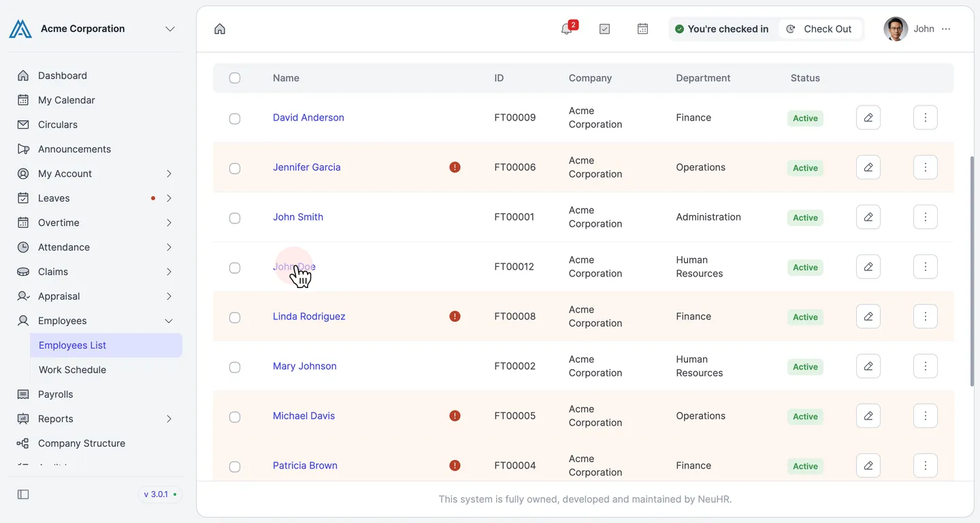Select the Linda Rodriguez row checkbox
Image resolution: width=980 pixels, height=523 pixels.
tap(235, 317)
